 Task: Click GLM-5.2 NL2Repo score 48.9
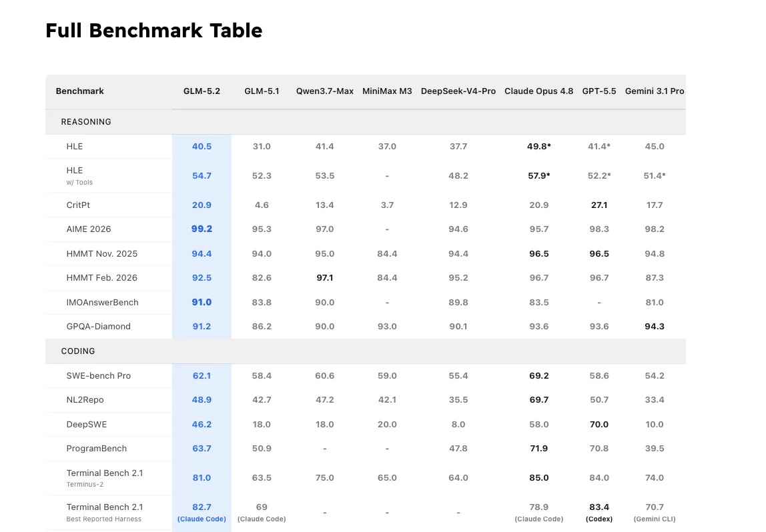click(202, 400)
